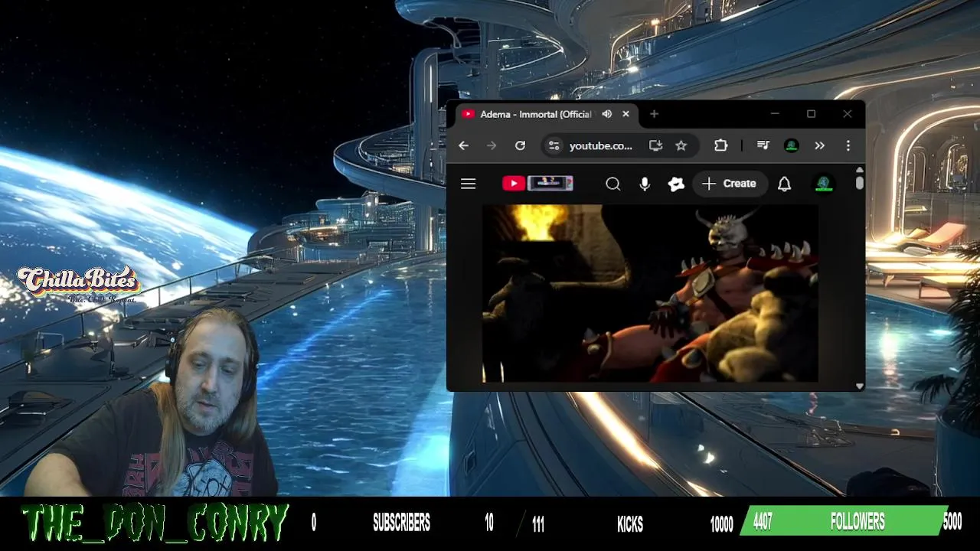
Task: Click the install app icon in address bar
Action: 655,145
